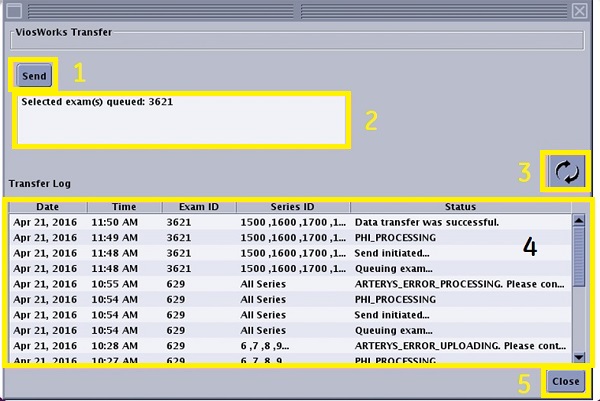Open the window menu icon in title bar

[x=13, y=10]
